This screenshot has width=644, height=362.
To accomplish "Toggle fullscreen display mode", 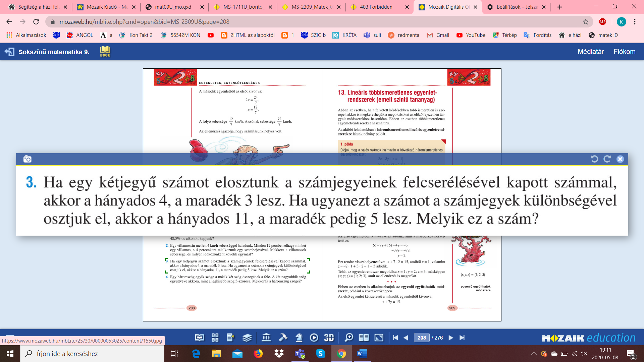I will coord(379,338).
